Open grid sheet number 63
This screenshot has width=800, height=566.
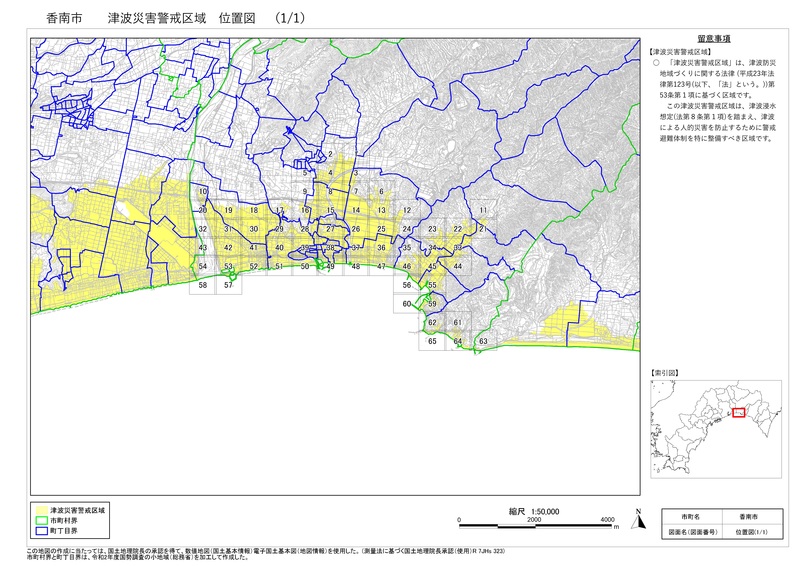[483, 342]
